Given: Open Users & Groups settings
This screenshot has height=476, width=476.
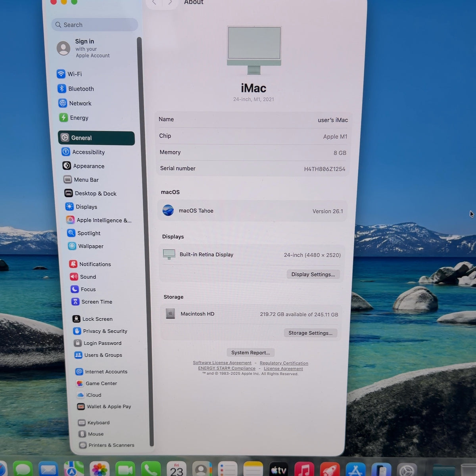Looking at the screenshot, I should (98, 355).
